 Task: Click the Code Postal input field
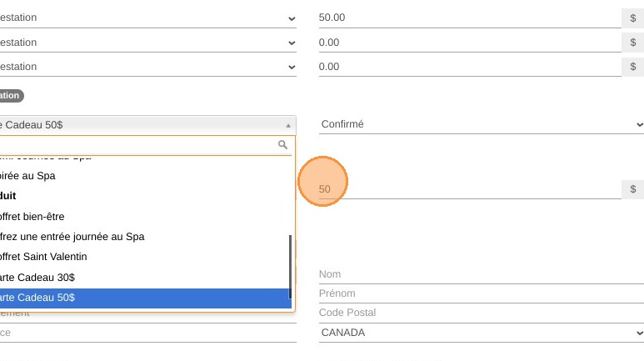pyautogui.click(x=482, y=313)
